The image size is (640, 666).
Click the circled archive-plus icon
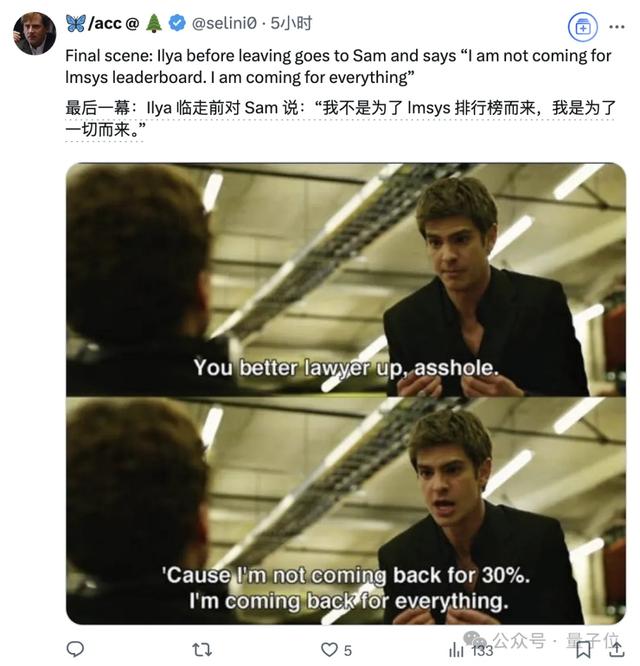583,27
